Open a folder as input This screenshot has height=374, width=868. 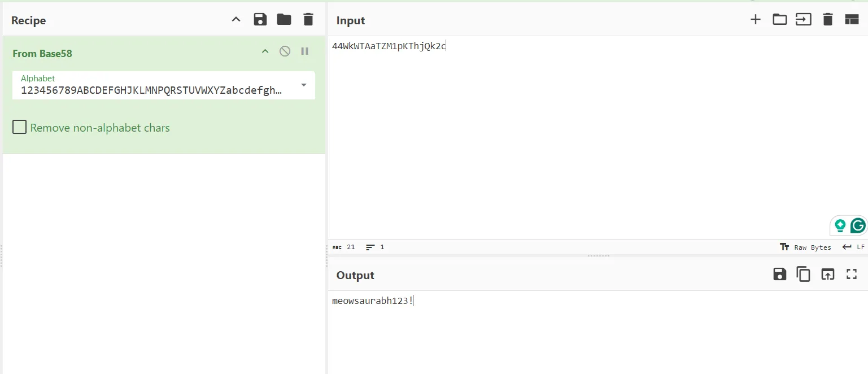click(x=779, y=20)
